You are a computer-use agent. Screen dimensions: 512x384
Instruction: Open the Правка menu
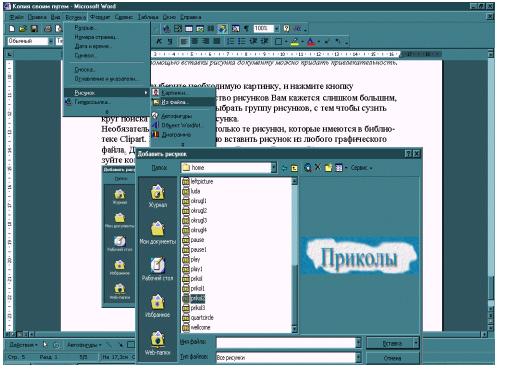pos(37,17)
